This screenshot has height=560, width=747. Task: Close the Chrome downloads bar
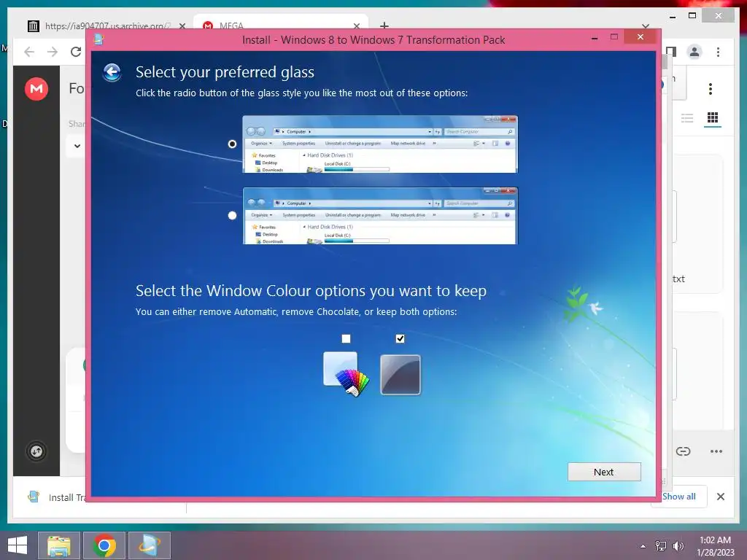click(x=720, y=497)
